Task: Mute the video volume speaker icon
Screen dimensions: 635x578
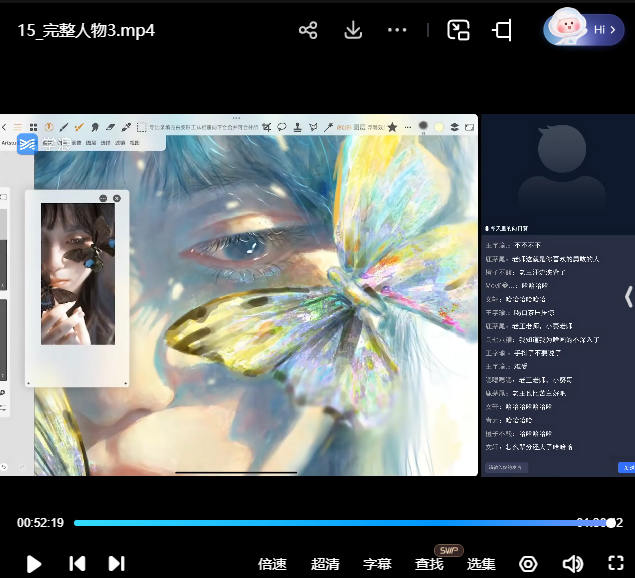Action: [572, 564]
